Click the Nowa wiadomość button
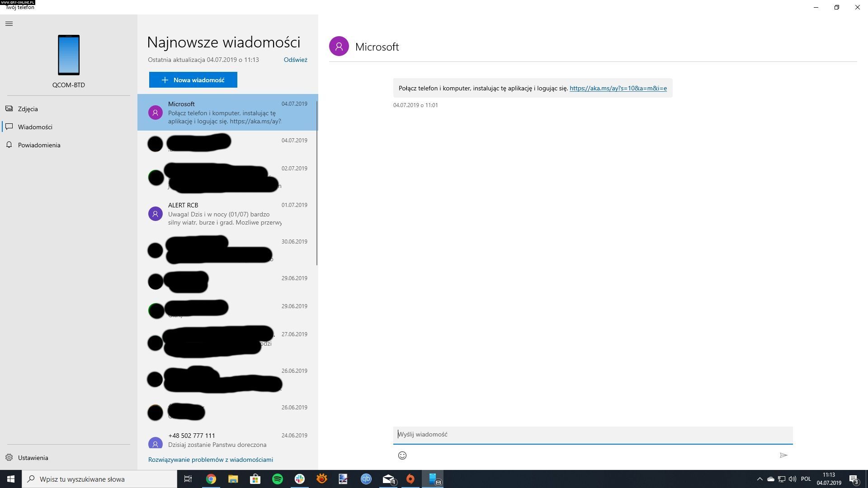868x488 pixels. (x=193, y=80)
